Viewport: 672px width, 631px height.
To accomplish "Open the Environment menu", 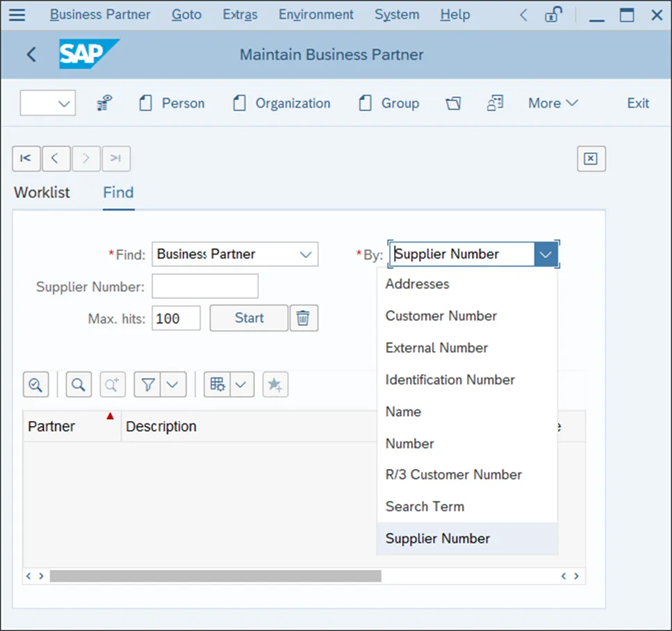I will (x=316, y=15).
